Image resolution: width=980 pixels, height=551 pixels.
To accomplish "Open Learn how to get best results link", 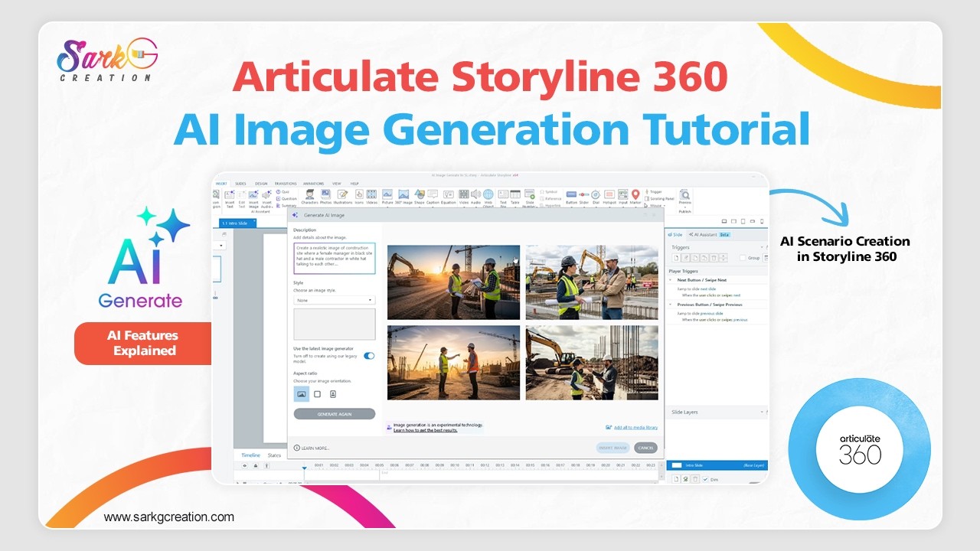I will coord(426,430).
